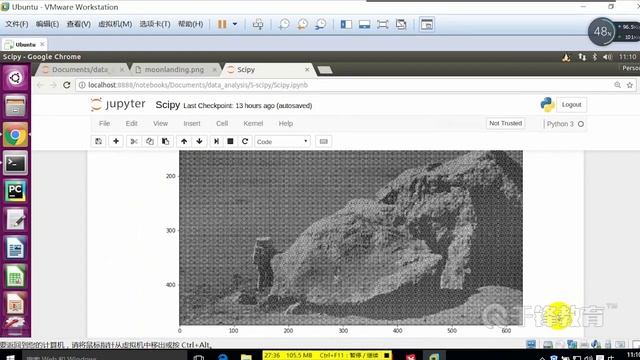Click the zoom magnifier in address bar
The image size is (640, 360).
[x=618, y=85]
